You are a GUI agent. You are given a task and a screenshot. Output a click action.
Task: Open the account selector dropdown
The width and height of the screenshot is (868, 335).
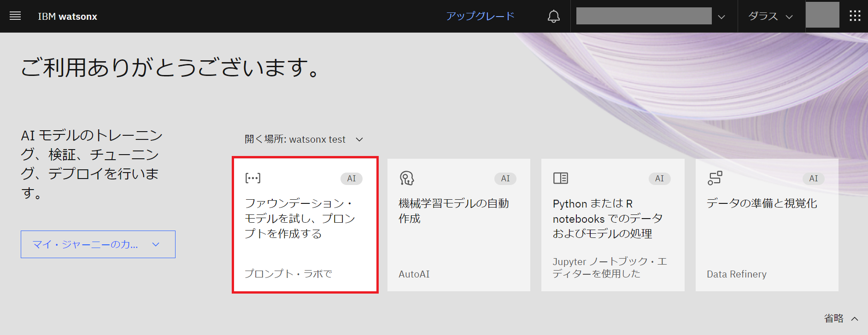pos(651,16)
